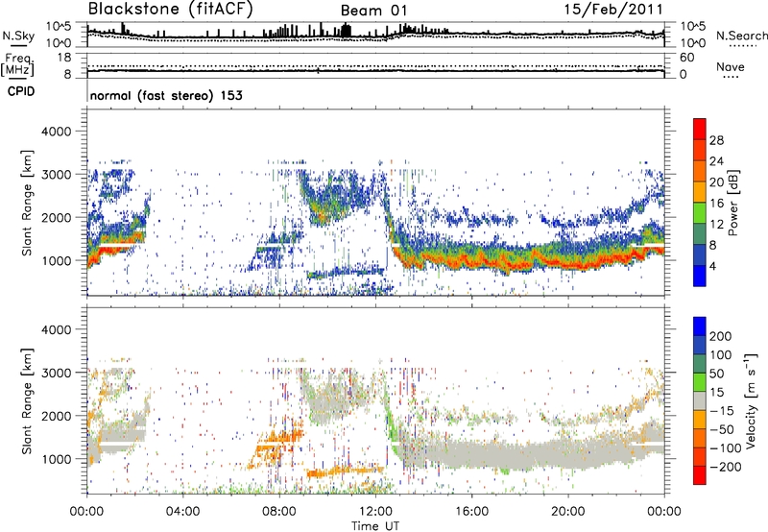Screen dimensions: 768x532
Task: Pick the dark green Power segment between 8 and 12
Action: 700,233
